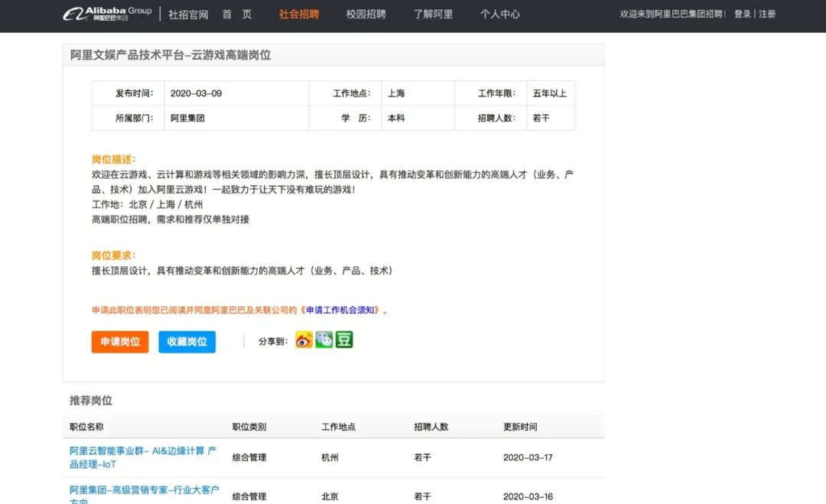Click the 更新时间 column header
826x504 pixels.
point(520,427)
